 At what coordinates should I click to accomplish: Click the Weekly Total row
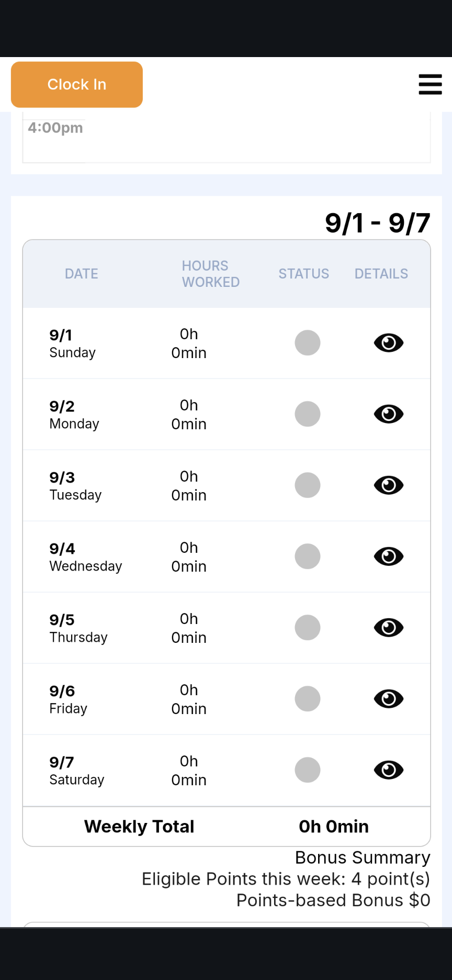point(226,827)
